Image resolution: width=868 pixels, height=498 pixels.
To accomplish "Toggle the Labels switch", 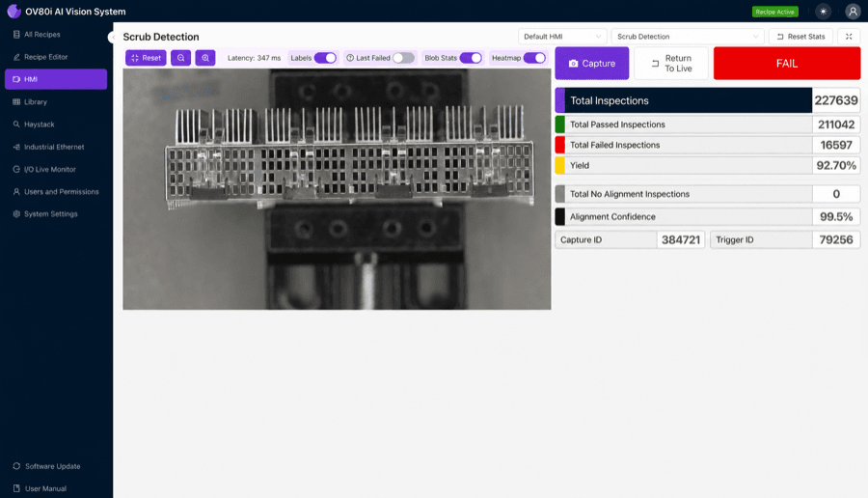I will (325, 58).
